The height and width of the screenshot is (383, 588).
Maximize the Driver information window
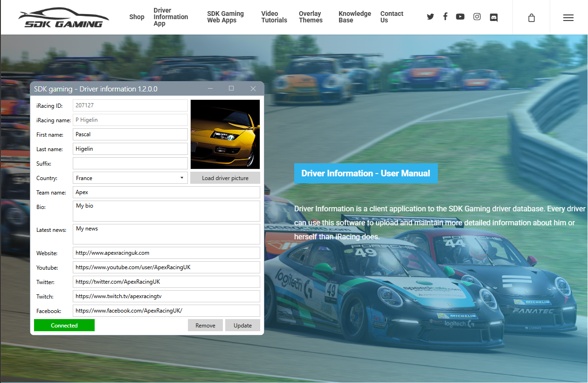pos(231,89)
